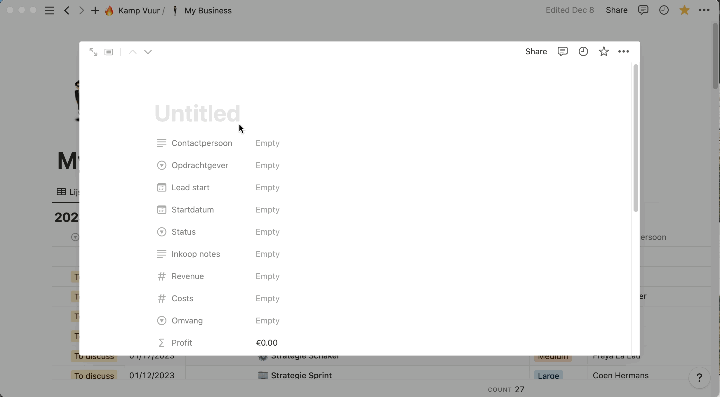Click the Large tag in background table
The width and height of the screenshot is (720, 397).
[548, 375]
